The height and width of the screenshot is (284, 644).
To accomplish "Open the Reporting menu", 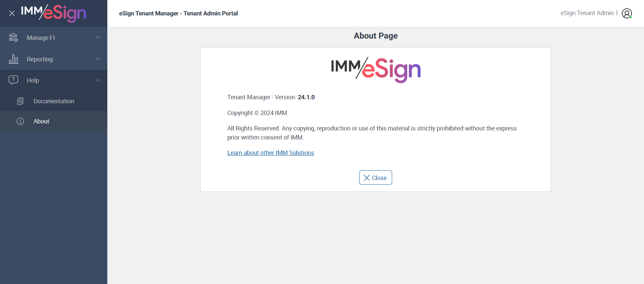I will point(54,59).
